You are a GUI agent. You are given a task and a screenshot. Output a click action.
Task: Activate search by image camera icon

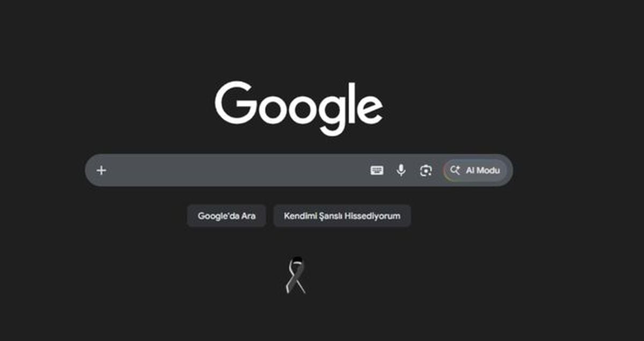(426, 171)
